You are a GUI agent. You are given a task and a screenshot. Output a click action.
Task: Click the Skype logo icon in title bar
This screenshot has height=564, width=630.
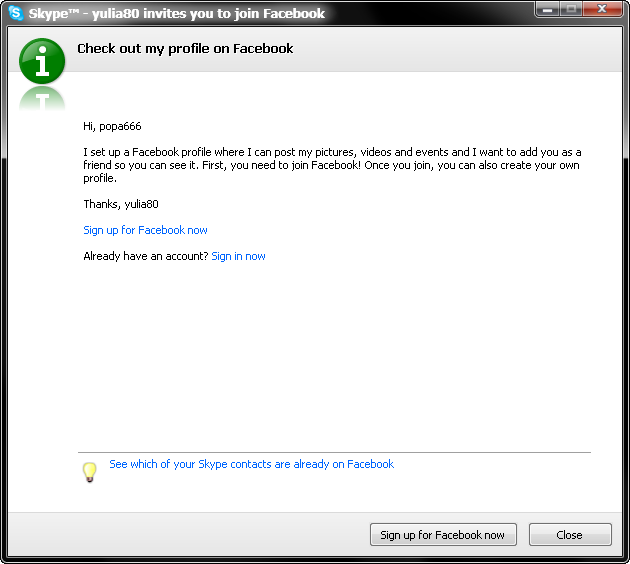[16, 12]
